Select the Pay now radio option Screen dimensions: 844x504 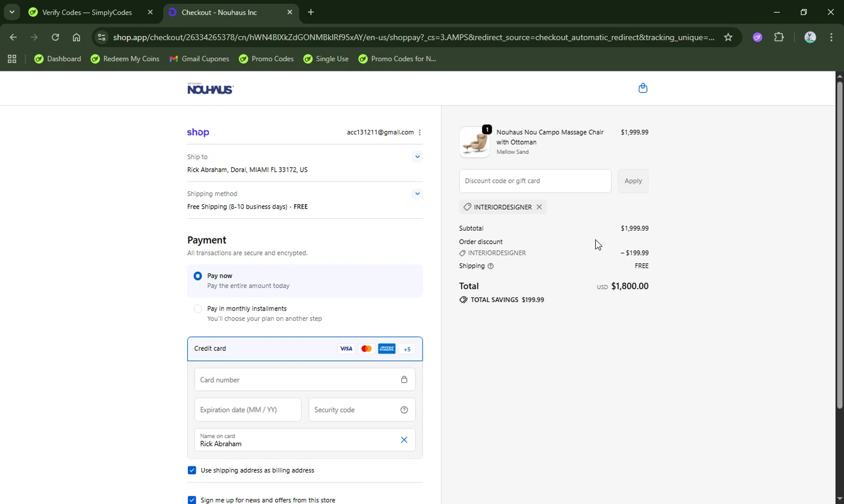pos(197,276)
